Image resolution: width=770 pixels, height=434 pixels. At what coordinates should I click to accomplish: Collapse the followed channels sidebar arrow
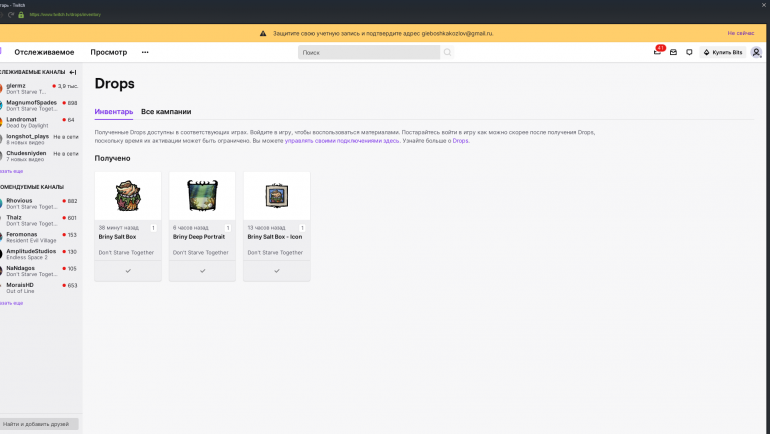[x=73, y=72]
